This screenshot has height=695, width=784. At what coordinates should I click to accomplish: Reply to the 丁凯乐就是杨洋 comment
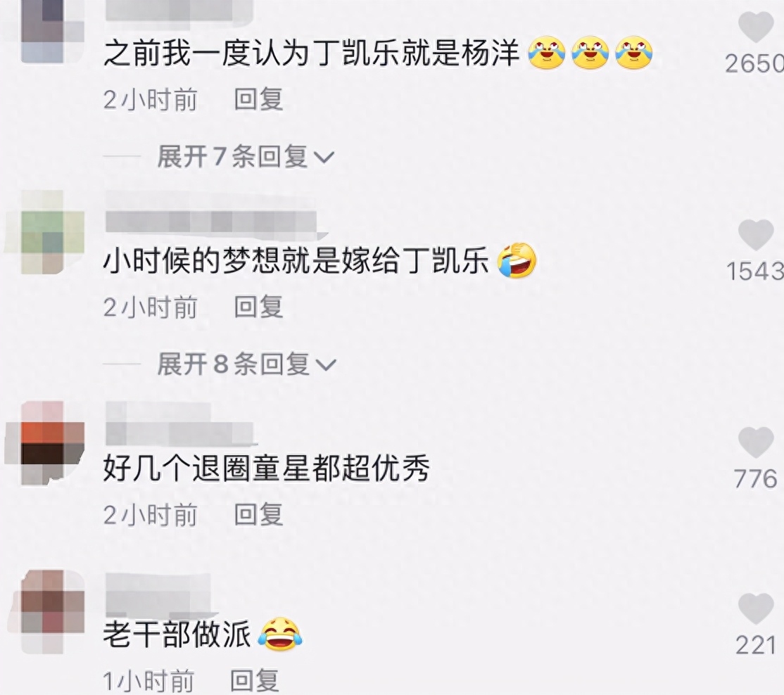point(258,99)
